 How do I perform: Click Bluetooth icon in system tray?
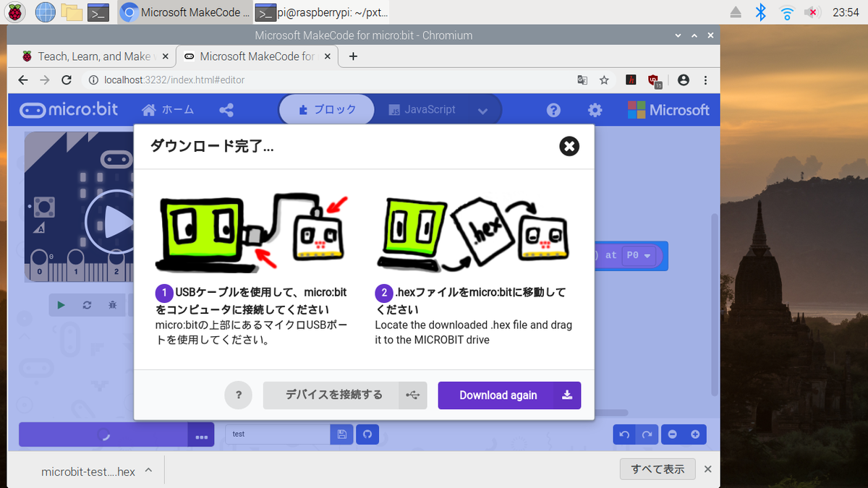(760, 12)
